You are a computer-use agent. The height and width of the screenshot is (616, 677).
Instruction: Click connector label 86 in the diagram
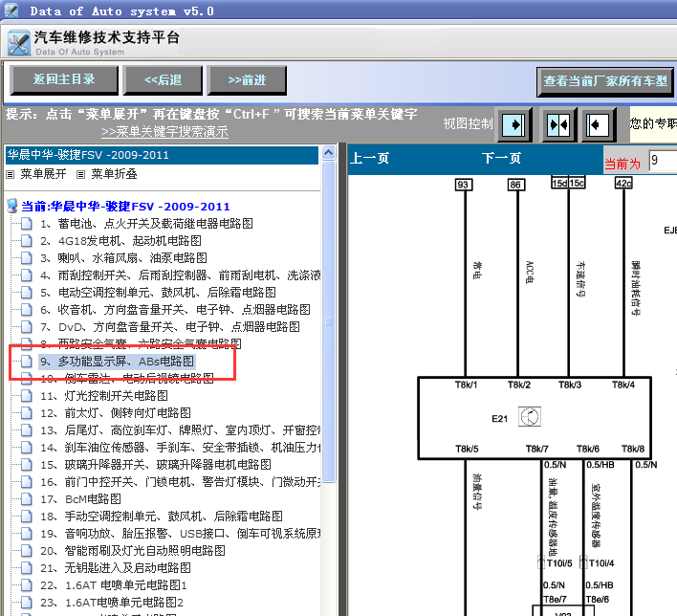pos(516,185)
